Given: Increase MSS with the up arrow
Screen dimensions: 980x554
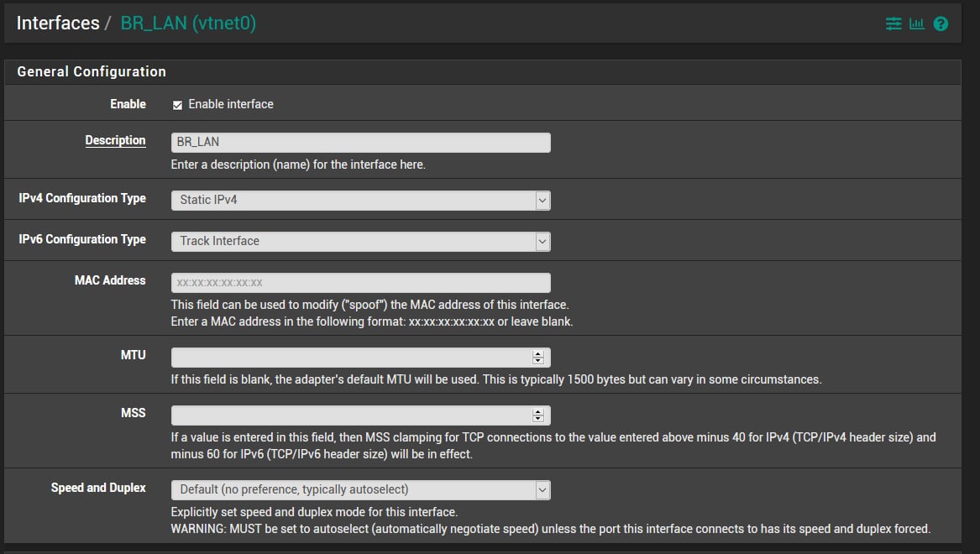Looking at the screenshot, I should point(538,411).
